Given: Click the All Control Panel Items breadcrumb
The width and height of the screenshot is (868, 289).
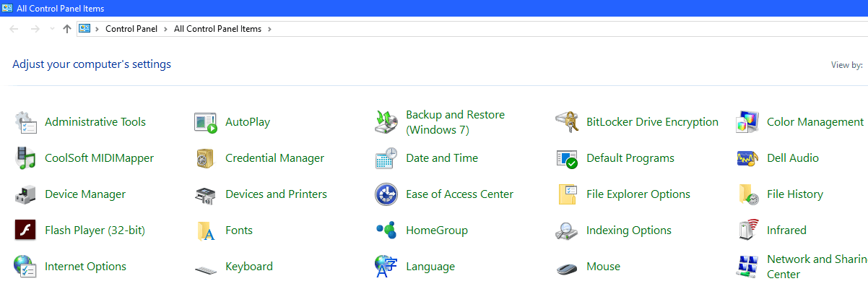Looking at the screenshot, I should (x=217, y=29).
